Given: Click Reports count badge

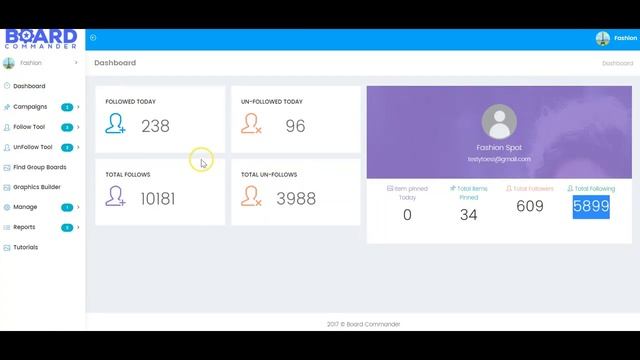Looking at the screenshot, I should tap(67, 227).
